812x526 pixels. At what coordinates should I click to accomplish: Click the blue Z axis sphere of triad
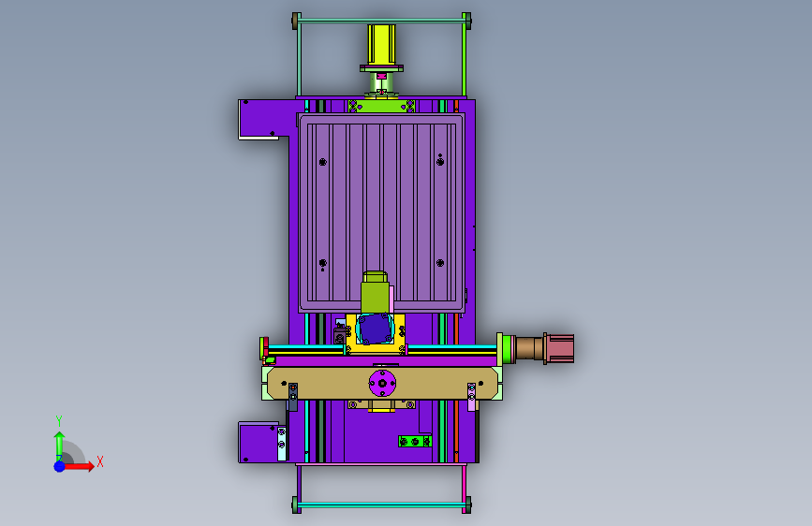(60, 466)
